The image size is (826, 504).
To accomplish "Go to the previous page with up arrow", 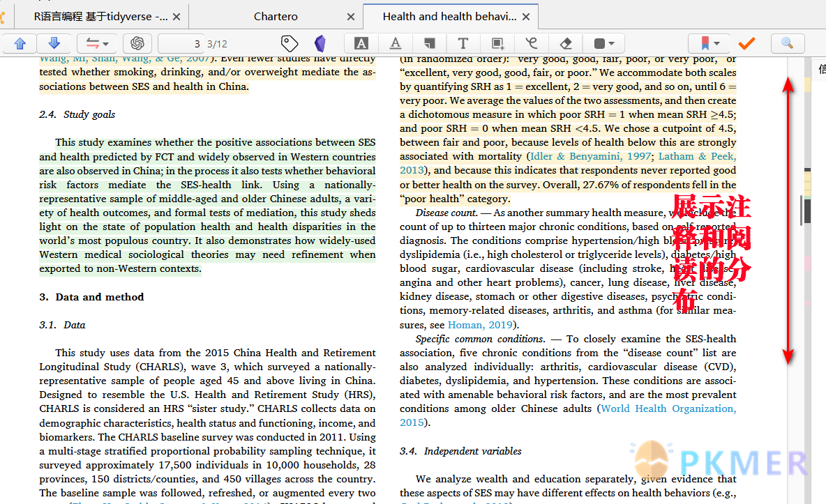I will [20, 43].
